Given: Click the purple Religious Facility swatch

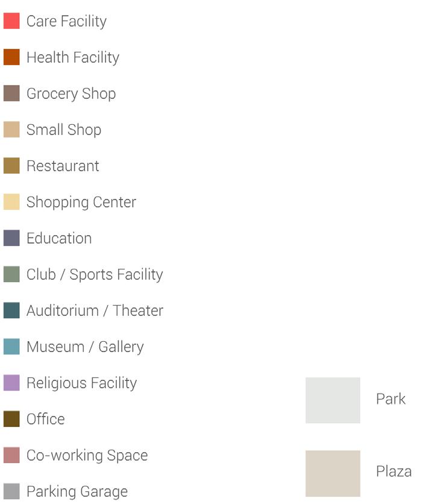Looking at the screenshot, I should pyautogui.click(x=11, y=383).
